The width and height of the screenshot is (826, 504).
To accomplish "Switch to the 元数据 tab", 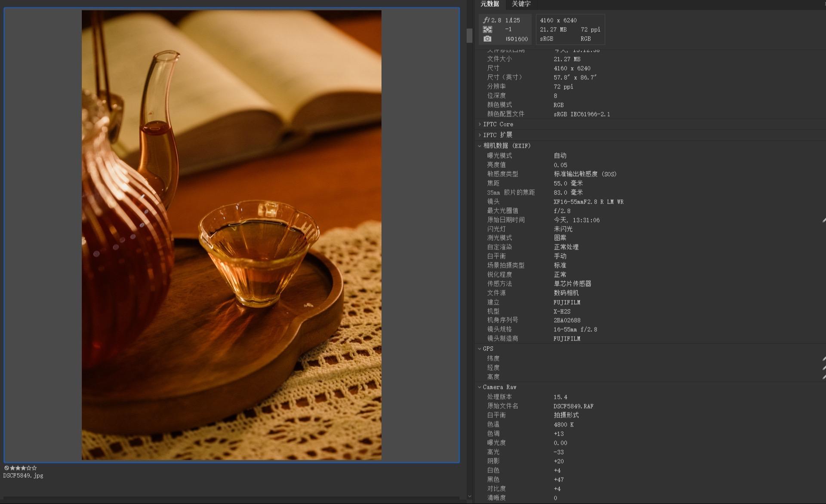I will click(490, 4).
